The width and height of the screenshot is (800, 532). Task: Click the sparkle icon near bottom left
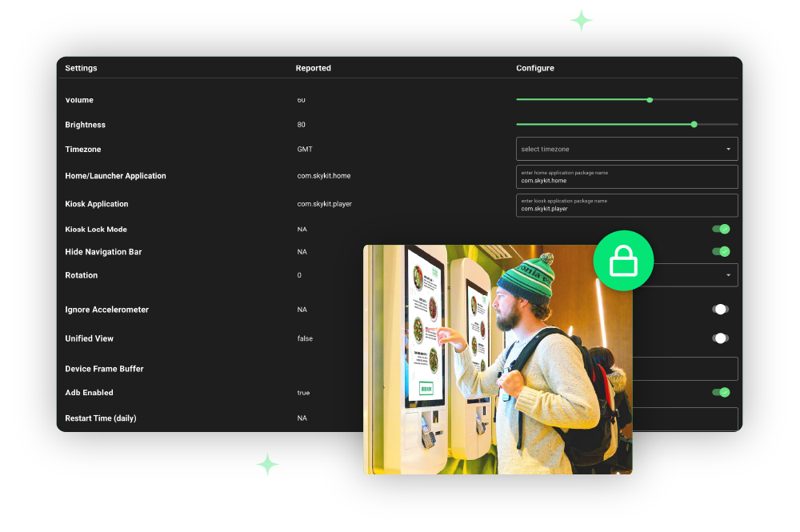(267, 464)
